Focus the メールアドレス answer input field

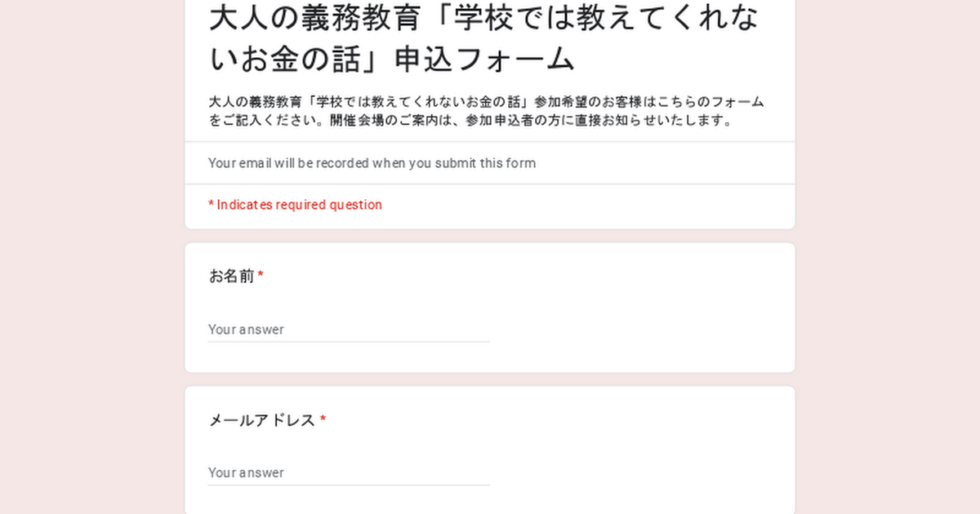(349, 473)
